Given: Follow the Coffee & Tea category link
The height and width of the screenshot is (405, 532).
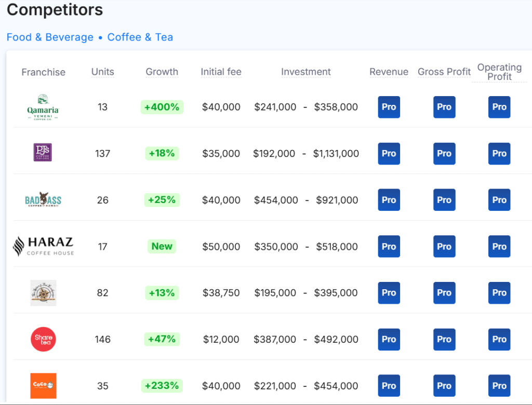Looking at the screenshot, I should (140, 37).
